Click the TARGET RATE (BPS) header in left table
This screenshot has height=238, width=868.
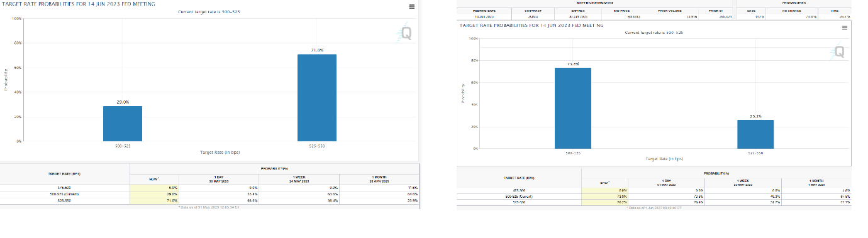[x=64, y=173]
